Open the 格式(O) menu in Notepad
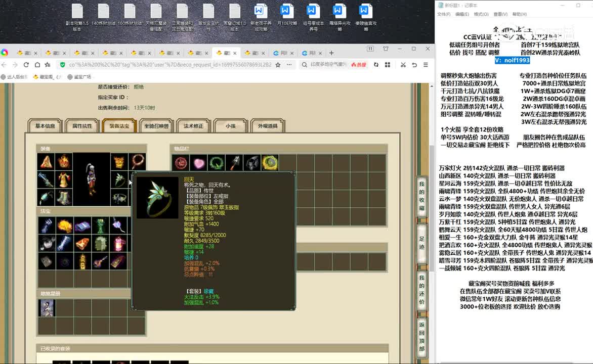Image resolution: width=593 pixels, height=364 pixels. (x=481, y=14)
